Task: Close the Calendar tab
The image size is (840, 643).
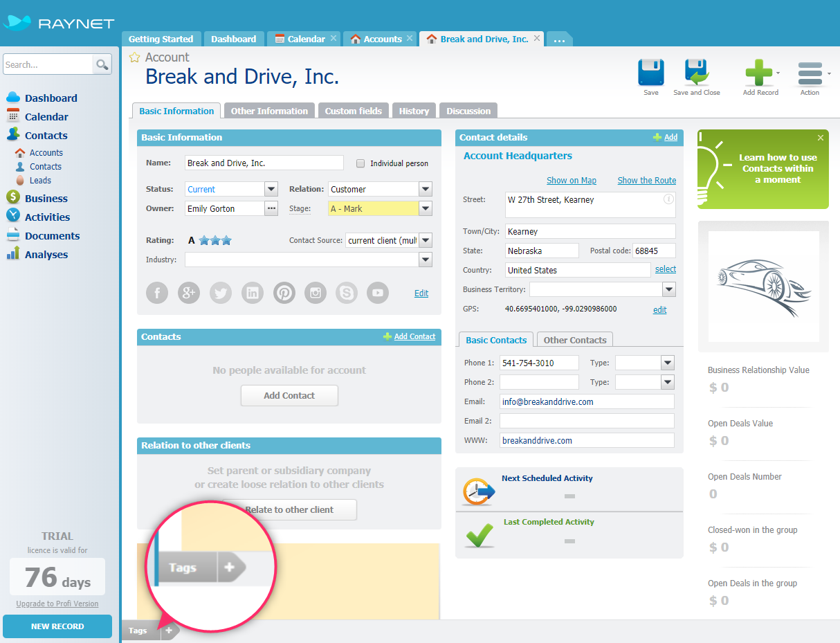Action: pyautogui.click(x=334, y=39)
